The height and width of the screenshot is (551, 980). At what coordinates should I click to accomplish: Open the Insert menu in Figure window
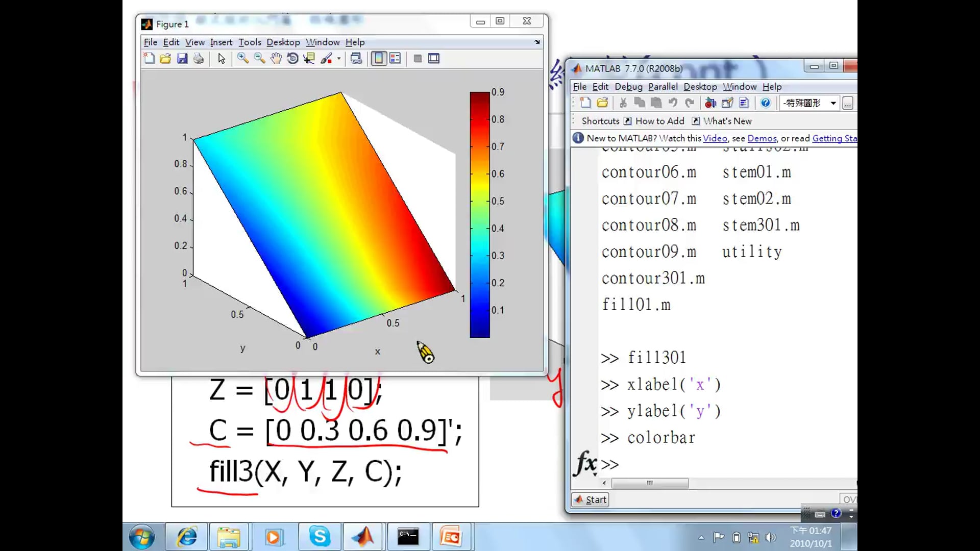pyautogui.click(x=221, y=42)
